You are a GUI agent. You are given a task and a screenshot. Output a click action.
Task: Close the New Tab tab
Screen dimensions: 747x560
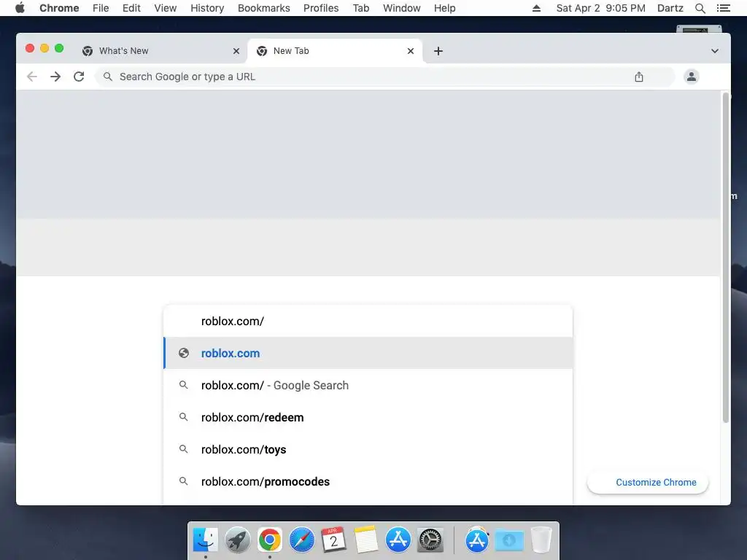(411, 51)
